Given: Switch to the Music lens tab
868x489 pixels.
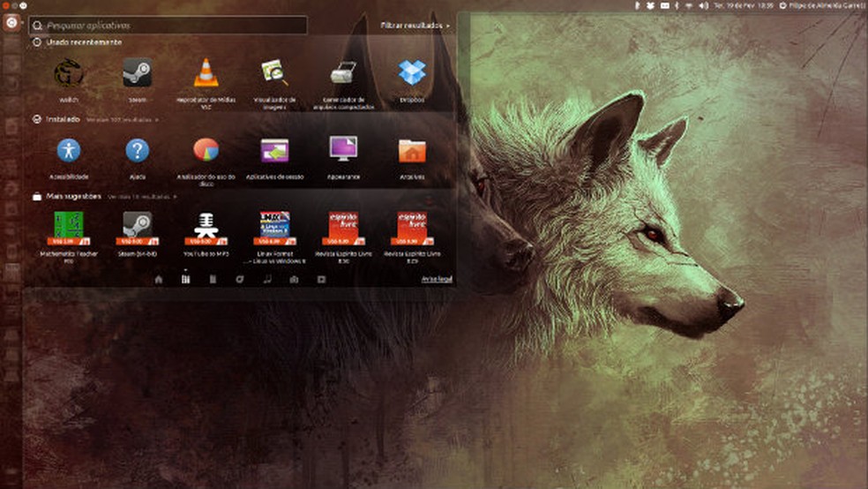Looking at the screenshot, I should tap(266, 279).
